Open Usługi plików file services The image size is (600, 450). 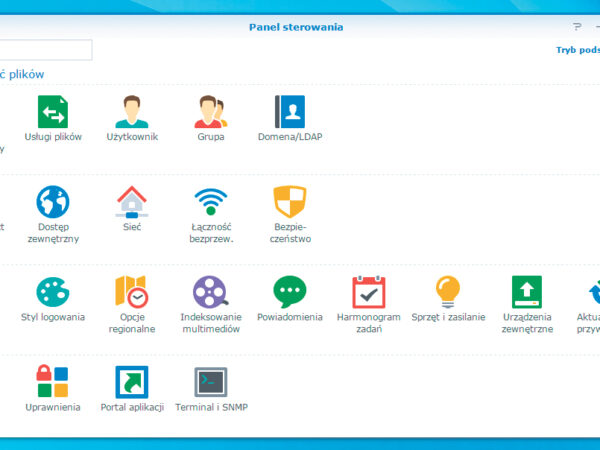53,112
